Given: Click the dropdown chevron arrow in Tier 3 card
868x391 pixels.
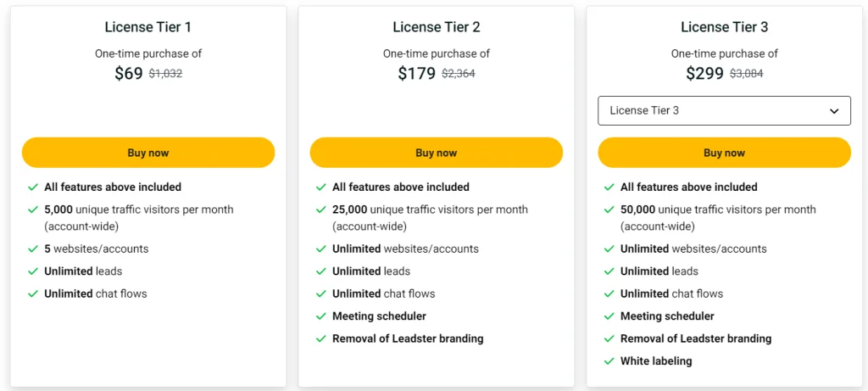Looking at the screenshot, I should [x=834, y=111].
